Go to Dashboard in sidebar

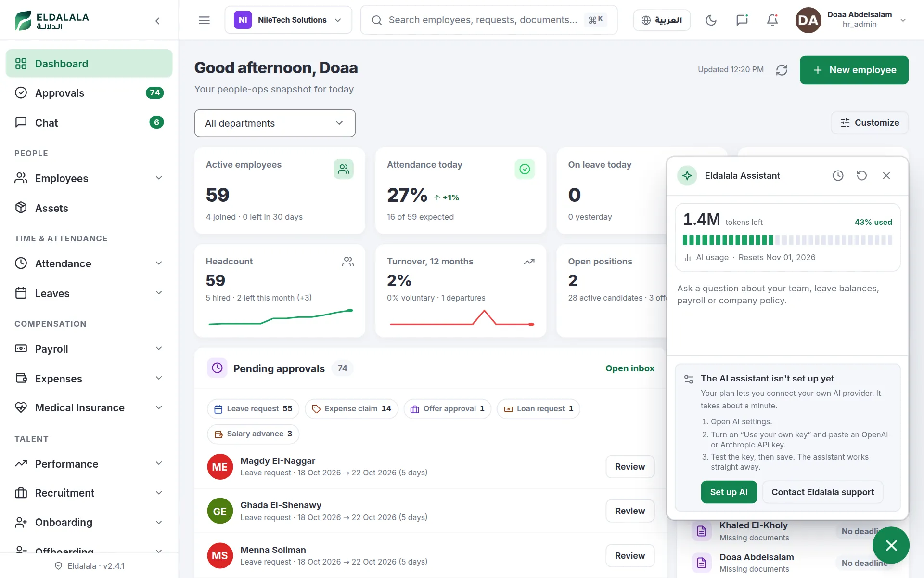point(89,64)
